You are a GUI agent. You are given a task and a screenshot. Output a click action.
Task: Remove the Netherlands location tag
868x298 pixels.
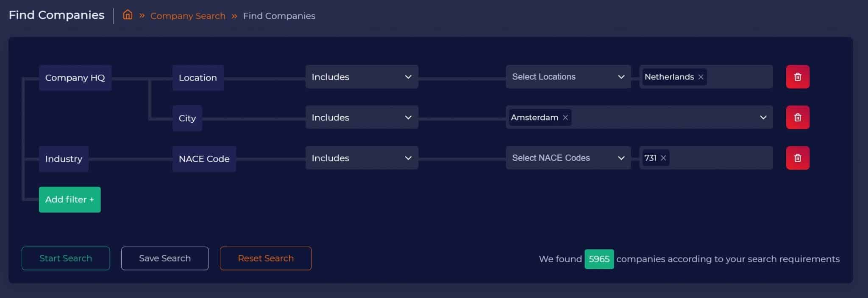pos(701,77)
